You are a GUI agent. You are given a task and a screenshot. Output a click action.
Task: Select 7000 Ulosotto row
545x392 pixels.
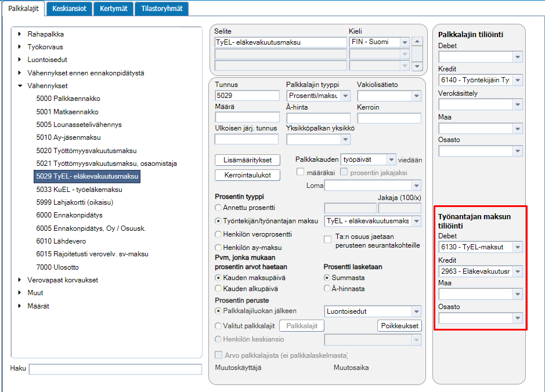click(x=57, y=267)
